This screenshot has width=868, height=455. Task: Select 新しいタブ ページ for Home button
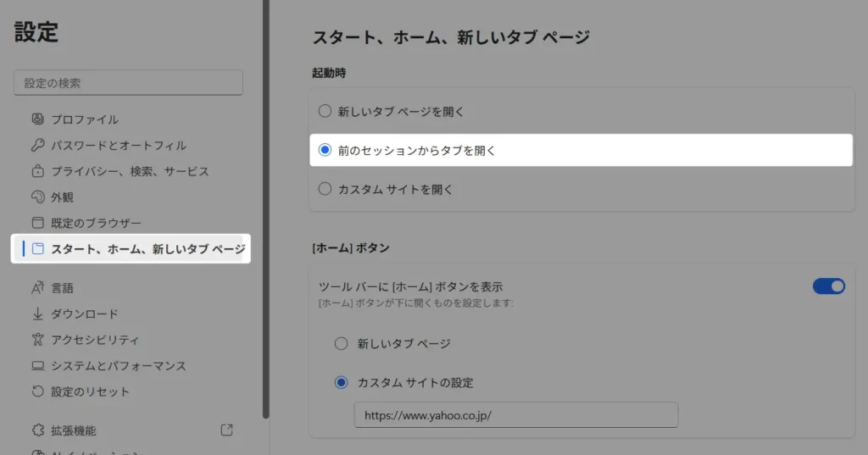[x=341, y=343]
